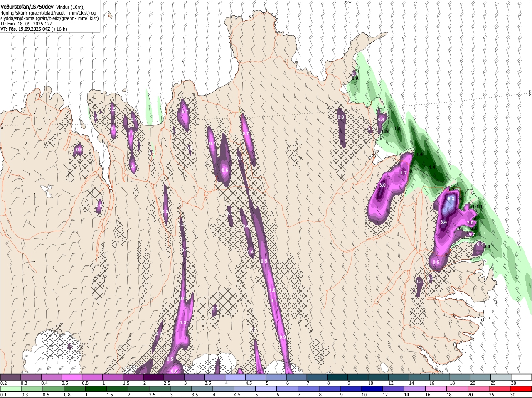532x398 pixels.
Task: Click the 1.3 value in the pink streak
Action: (183, 322)
